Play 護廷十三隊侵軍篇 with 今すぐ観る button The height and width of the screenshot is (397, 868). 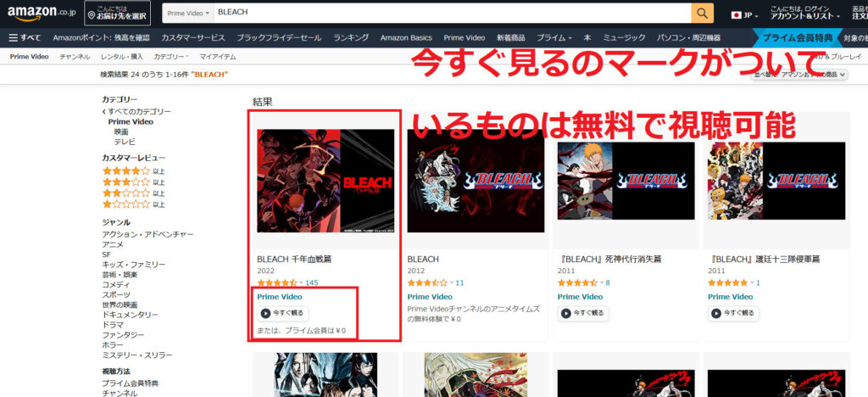point(733,313)
